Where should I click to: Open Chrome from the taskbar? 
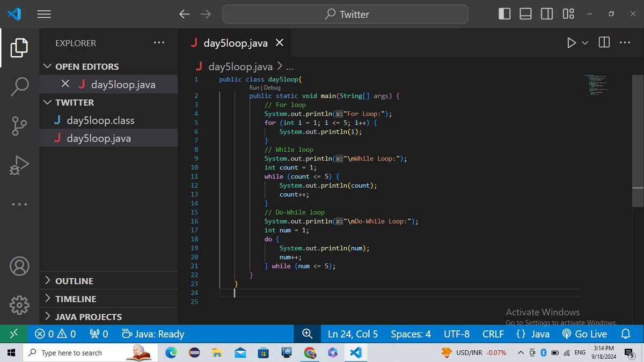[x=310, y=352]
